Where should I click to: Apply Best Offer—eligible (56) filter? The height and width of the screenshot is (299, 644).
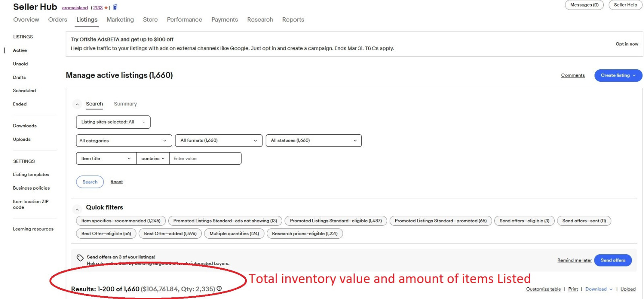point(106,233)
